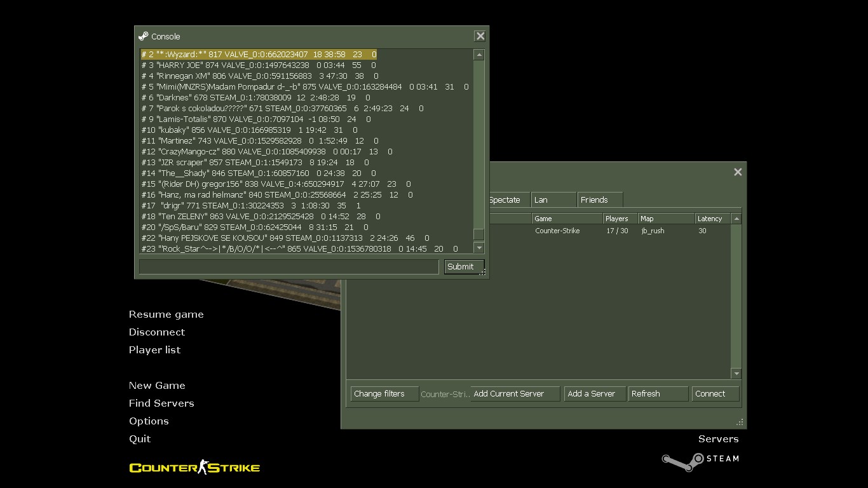The image size is (868, 488).
Task: Select console line "kubaky"
Action: pos(249,130)
